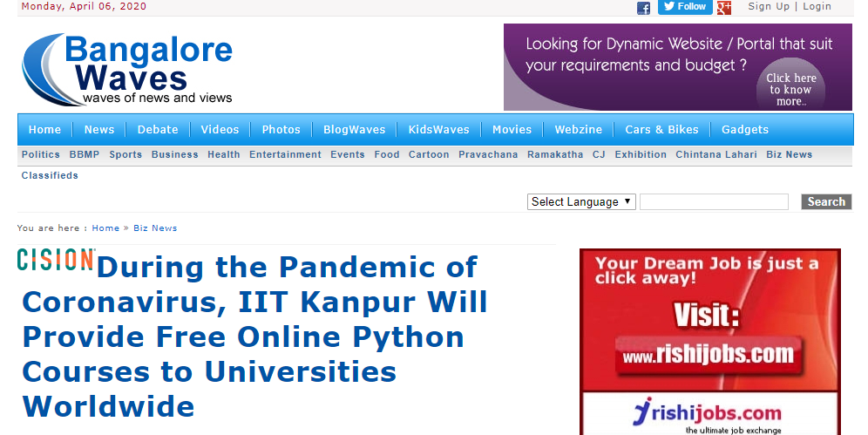This screenshot has width=868, height=435.
Task: Go to the Ramakatha section
Action: pos(555,154)
